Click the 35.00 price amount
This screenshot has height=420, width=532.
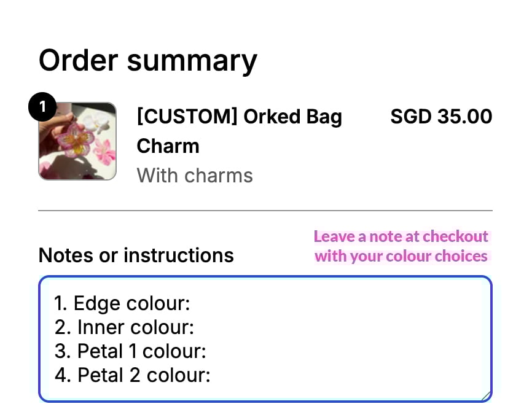[x=464, y=116]
